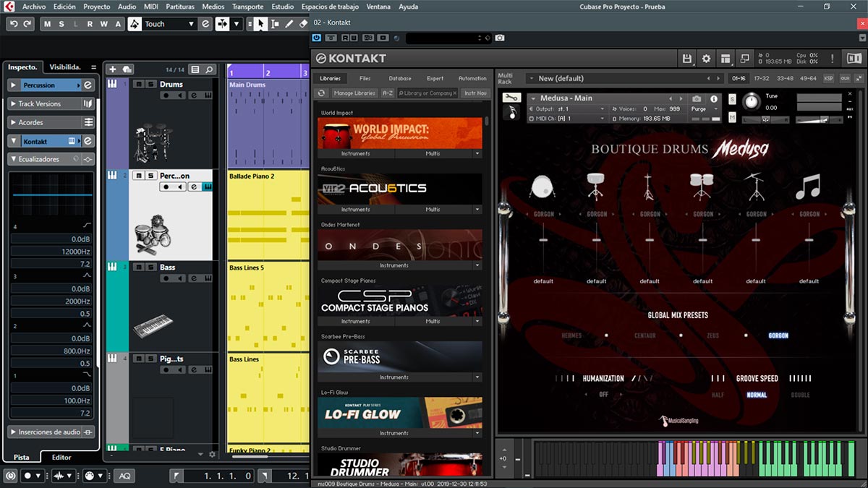Image resolution: width=868 pixels, height=488 pixels.
Task: Select the ZEUS global mix preset
Action: [x=713, y=335]
